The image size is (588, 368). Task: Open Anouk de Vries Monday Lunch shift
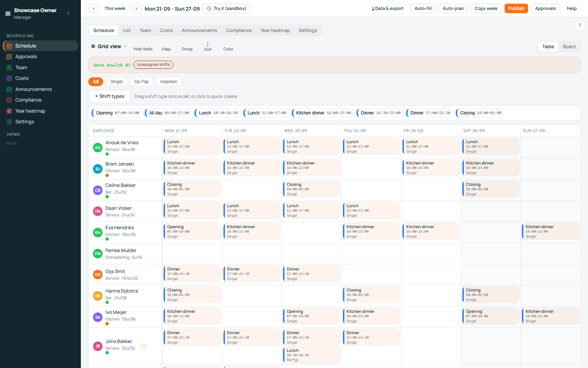(x=192, y=146)
